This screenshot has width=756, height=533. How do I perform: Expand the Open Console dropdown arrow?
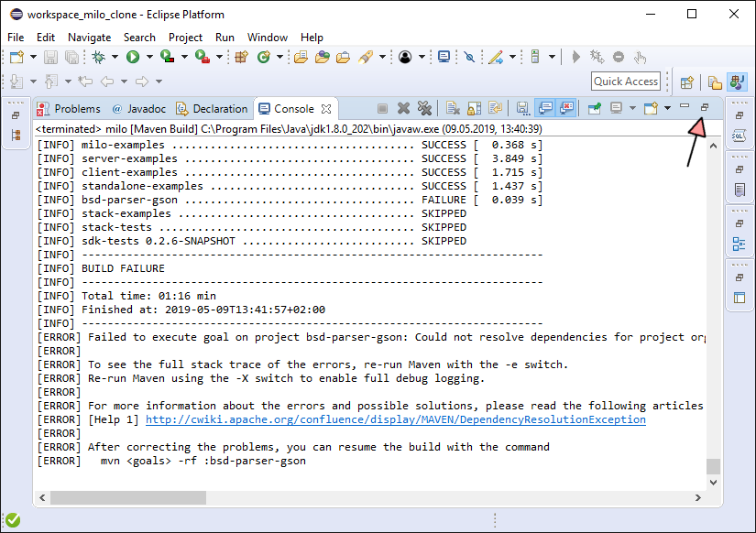(666, 108)
